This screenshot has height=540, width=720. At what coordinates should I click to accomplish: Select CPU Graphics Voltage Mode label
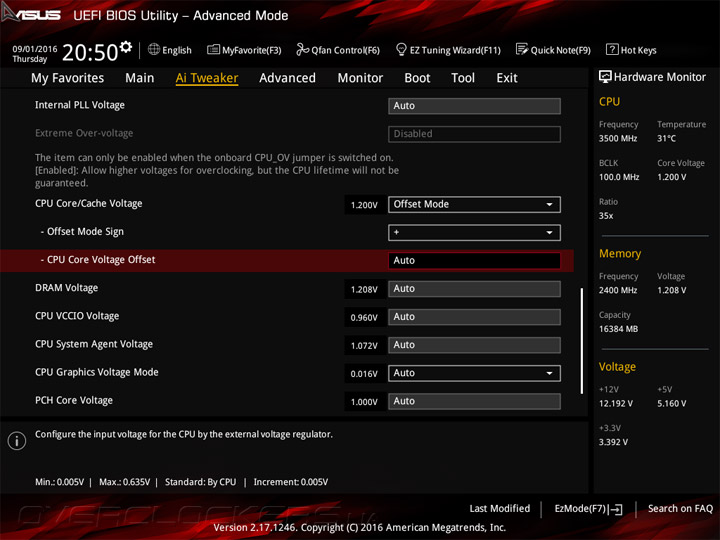click(x=97, y=372)
